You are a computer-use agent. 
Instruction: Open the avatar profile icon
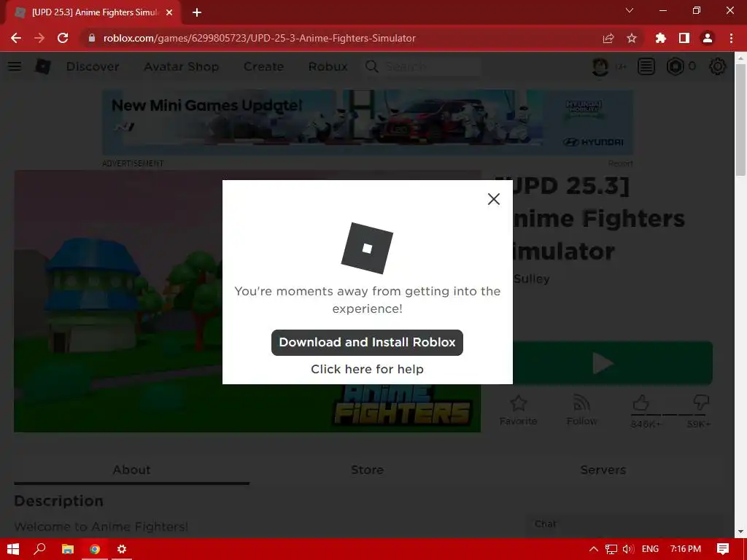[600, 66]
